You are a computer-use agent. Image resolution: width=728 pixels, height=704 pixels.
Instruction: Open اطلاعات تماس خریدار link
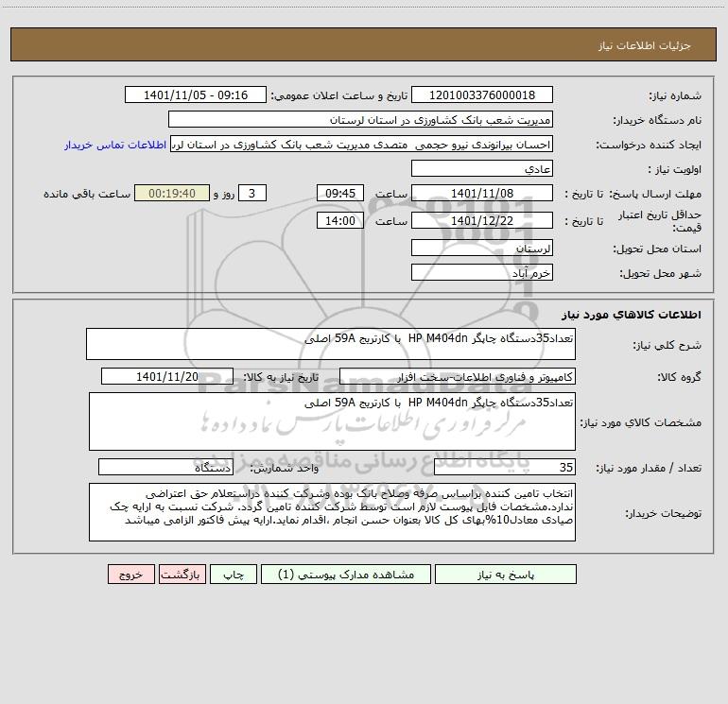coord(115,145)
